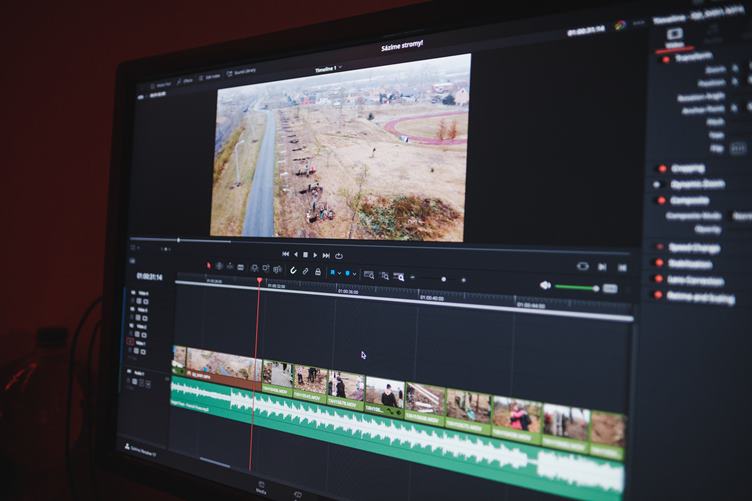Toggle the Composite section red switch
The width and height of the screenshot is (752, 501).
pyautogui.click(x=661, y=200)
